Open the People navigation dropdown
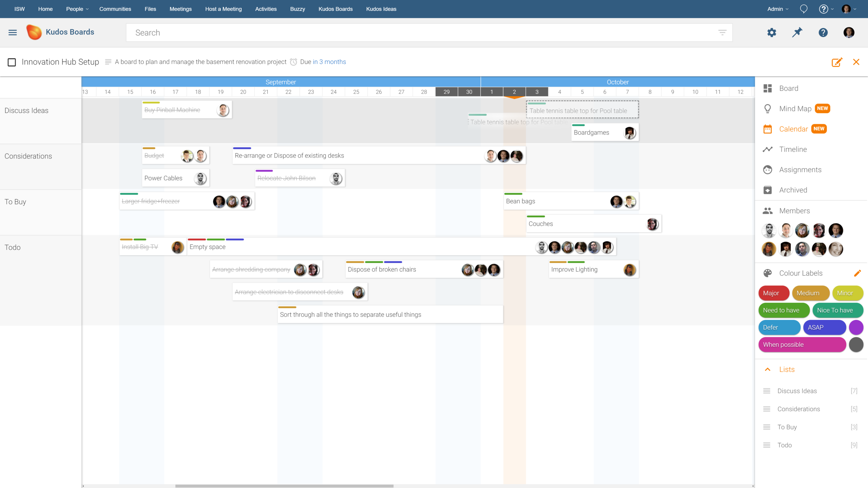This screenshot has width=868, height=488. point(76,9)
